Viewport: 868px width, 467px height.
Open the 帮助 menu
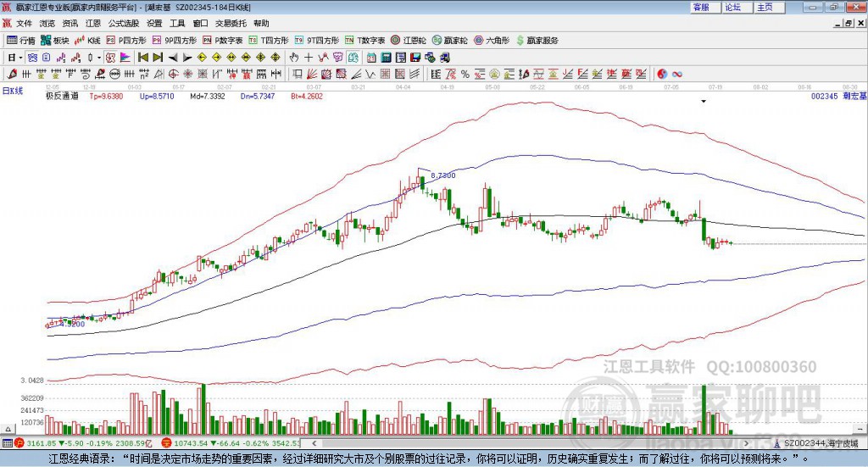pos(261,23)
